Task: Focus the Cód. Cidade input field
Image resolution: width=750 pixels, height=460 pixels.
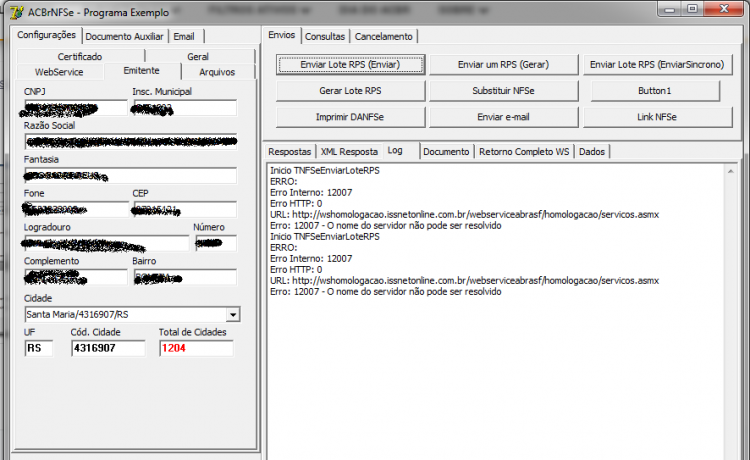Action: click(x=108, y=348)
